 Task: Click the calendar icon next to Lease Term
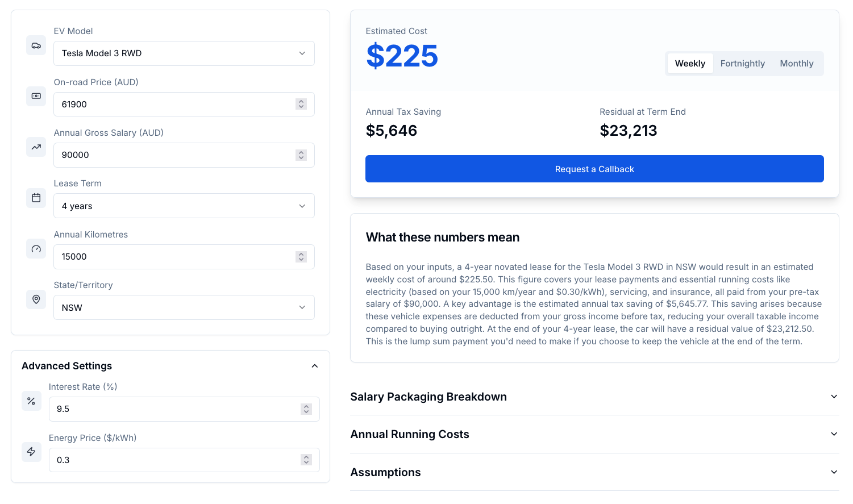click(36, 198)
